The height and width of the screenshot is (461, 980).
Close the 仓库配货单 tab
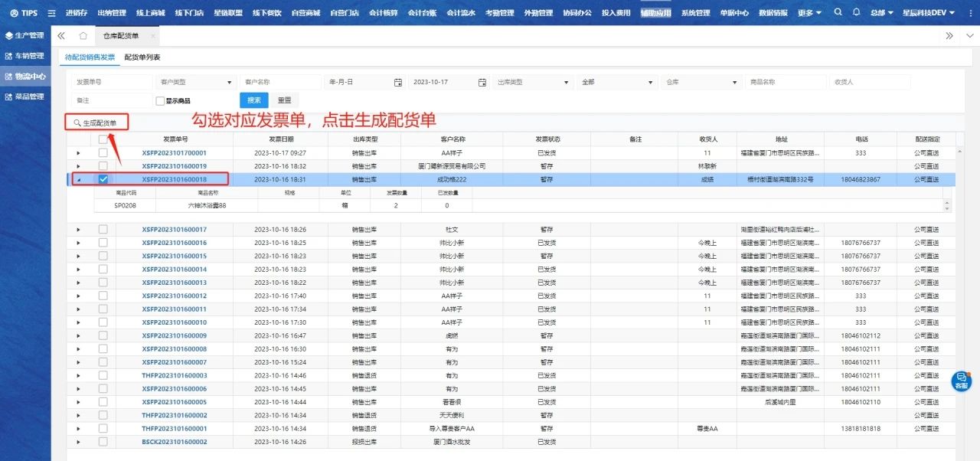153,36
